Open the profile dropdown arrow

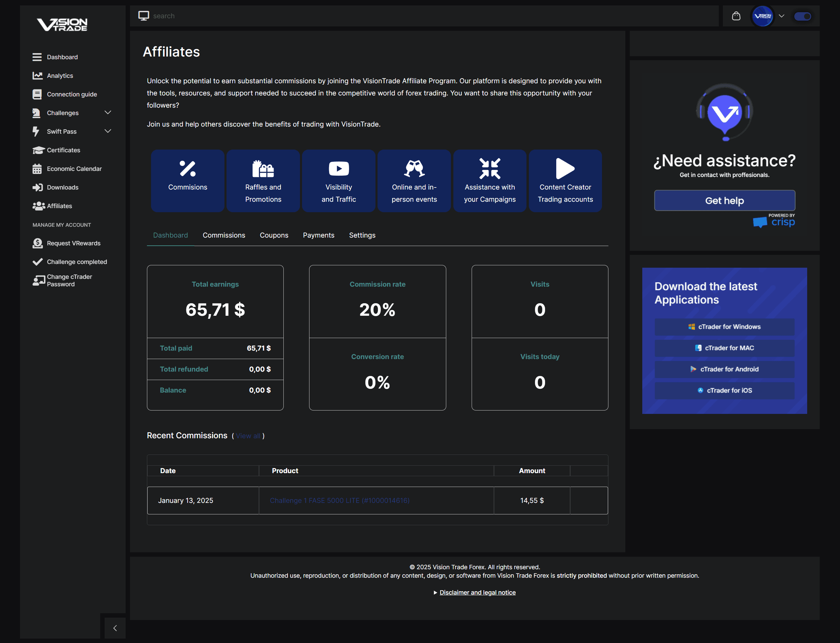[781, 16]
